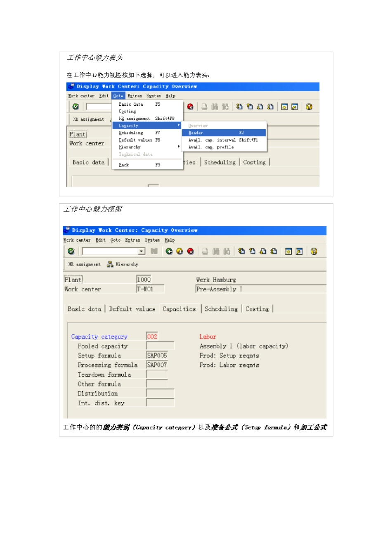Click the Capacity category field showing 002

152,337
